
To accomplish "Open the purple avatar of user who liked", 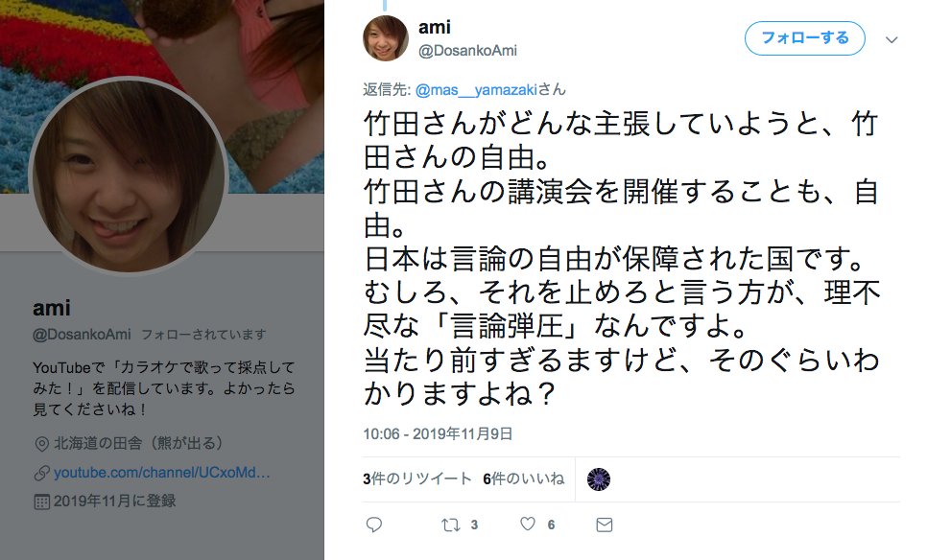I will click(x=598, y=479).
